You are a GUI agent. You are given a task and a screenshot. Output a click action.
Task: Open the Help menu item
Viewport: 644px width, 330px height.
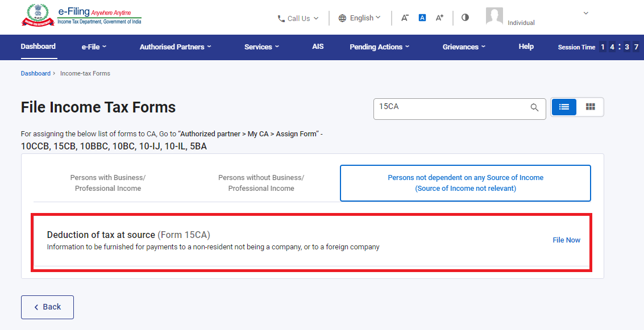(526, 47)
